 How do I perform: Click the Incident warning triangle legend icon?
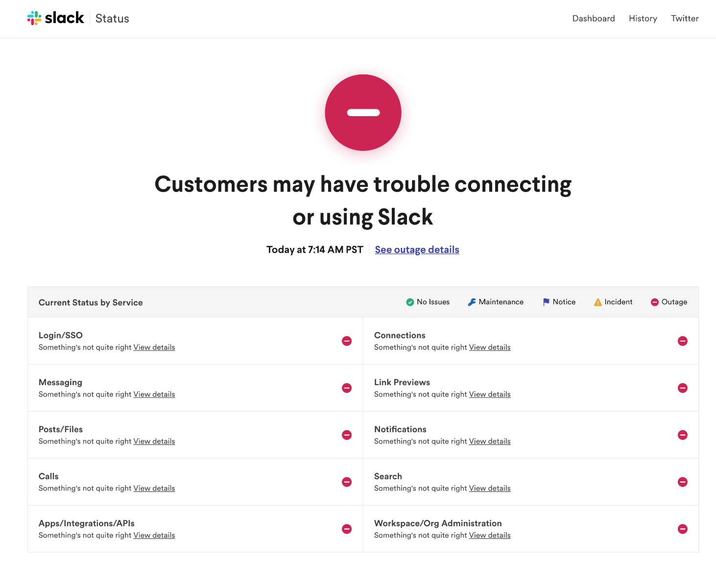coord(598,302)
